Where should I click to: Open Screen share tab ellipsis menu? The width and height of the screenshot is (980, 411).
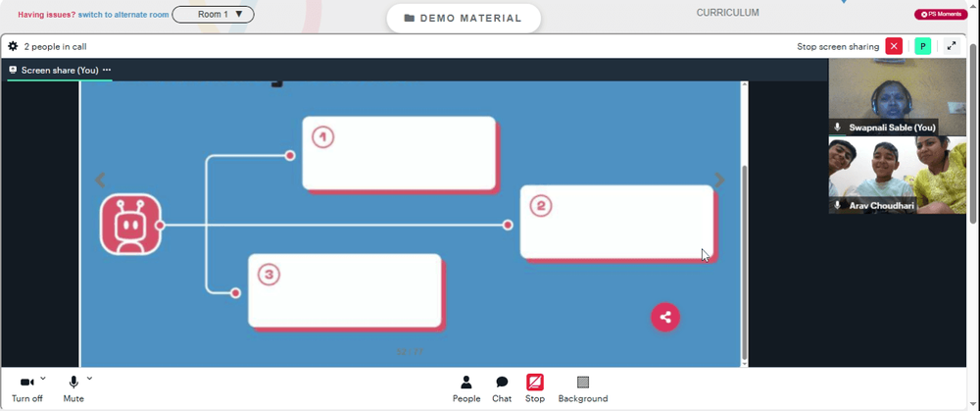pos(107,70)
